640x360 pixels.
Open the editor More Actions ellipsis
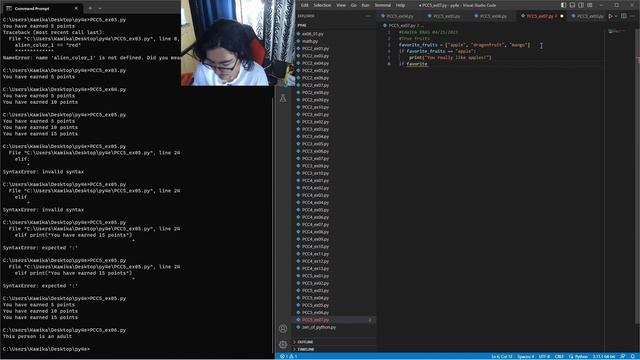click(633, 16)
